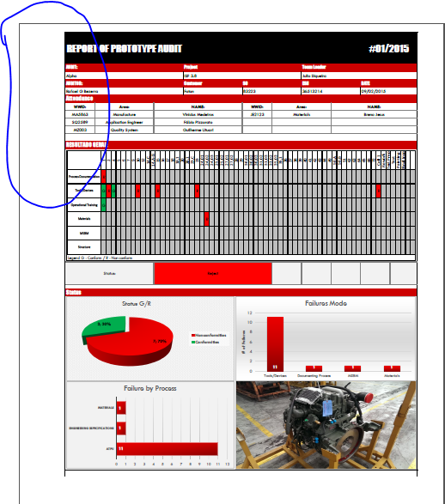Click the Alpha audit value cell

(x=124, y=76)
